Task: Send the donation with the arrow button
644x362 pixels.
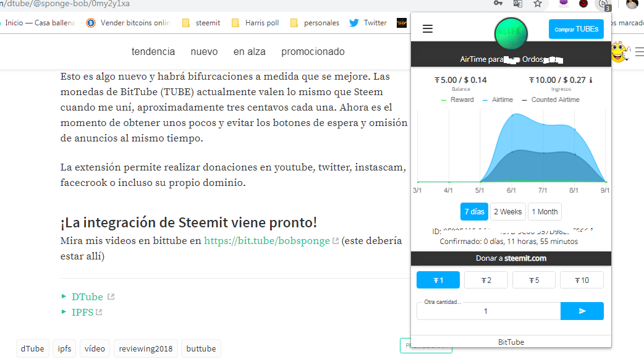Action: [x=582, y=311]
